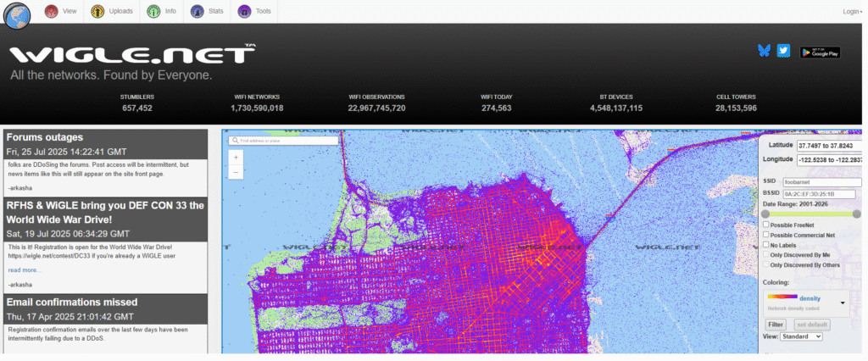Screen dimensions: 868x361
Task: Click the density color gradient swatch
Action: tap(782, 297)
